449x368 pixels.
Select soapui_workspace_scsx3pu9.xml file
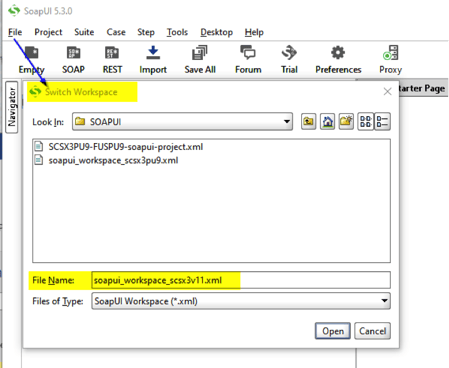(x=113, y=160)
